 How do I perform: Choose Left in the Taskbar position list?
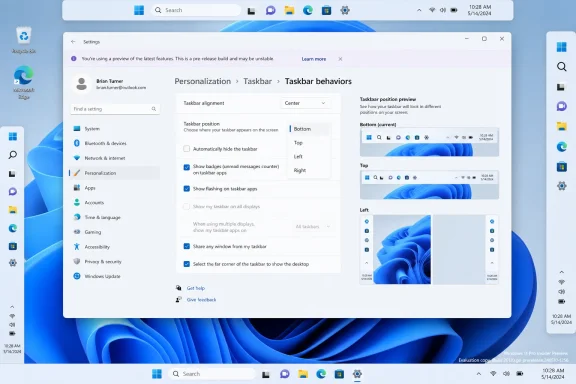click(309, 157)
